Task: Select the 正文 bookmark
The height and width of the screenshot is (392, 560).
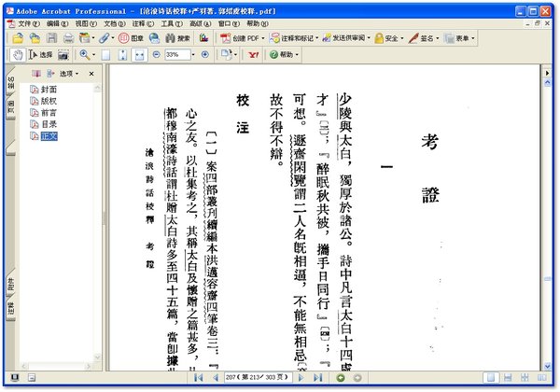Action: tap(49, 136)
